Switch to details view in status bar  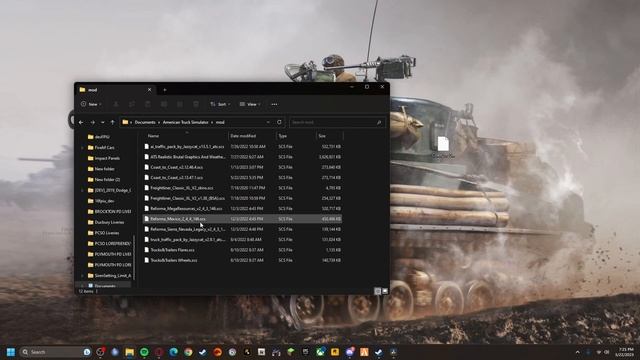point(378,291)
